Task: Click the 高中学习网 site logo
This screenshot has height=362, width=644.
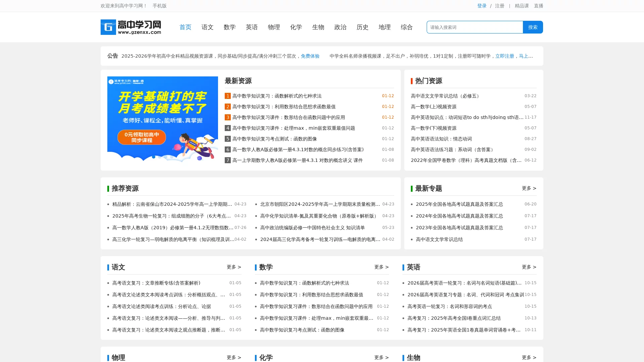Action: [x=131, y=27]
